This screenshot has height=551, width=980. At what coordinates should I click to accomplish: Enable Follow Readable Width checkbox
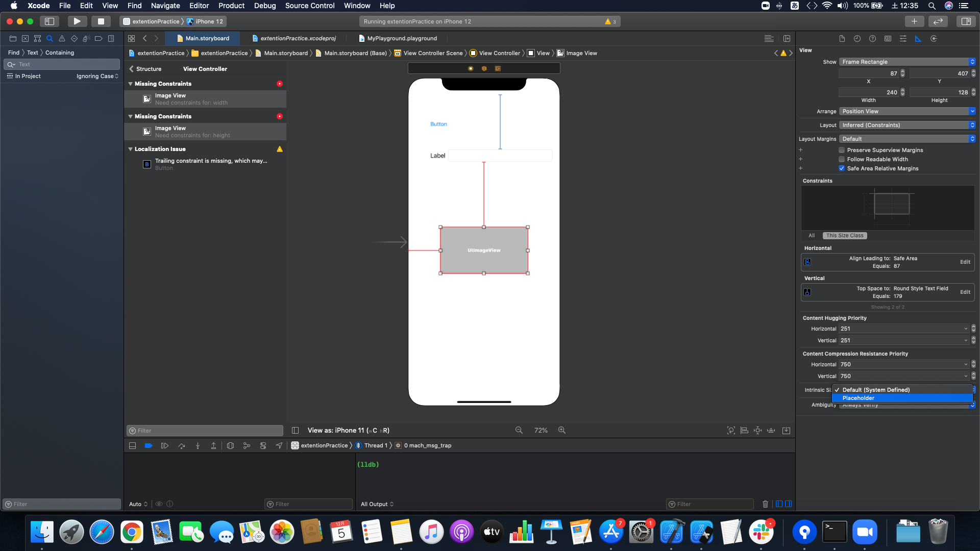[x=842, y=159]
